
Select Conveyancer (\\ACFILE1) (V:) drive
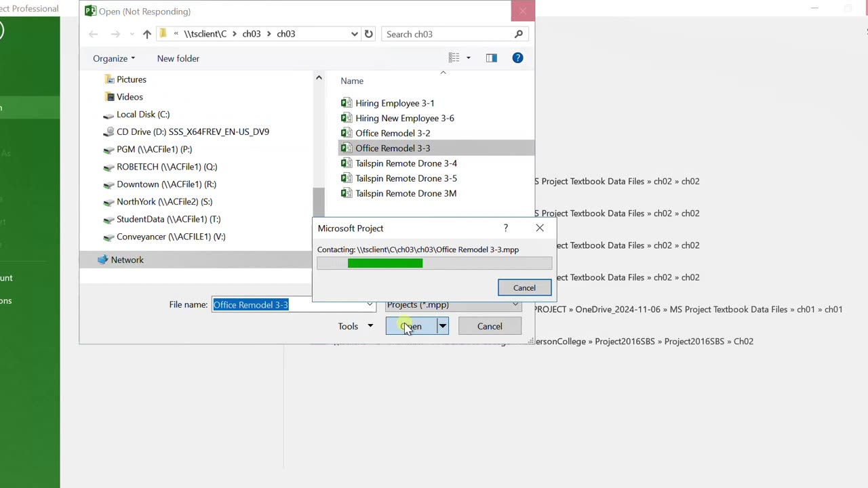(x=171, y=237)
